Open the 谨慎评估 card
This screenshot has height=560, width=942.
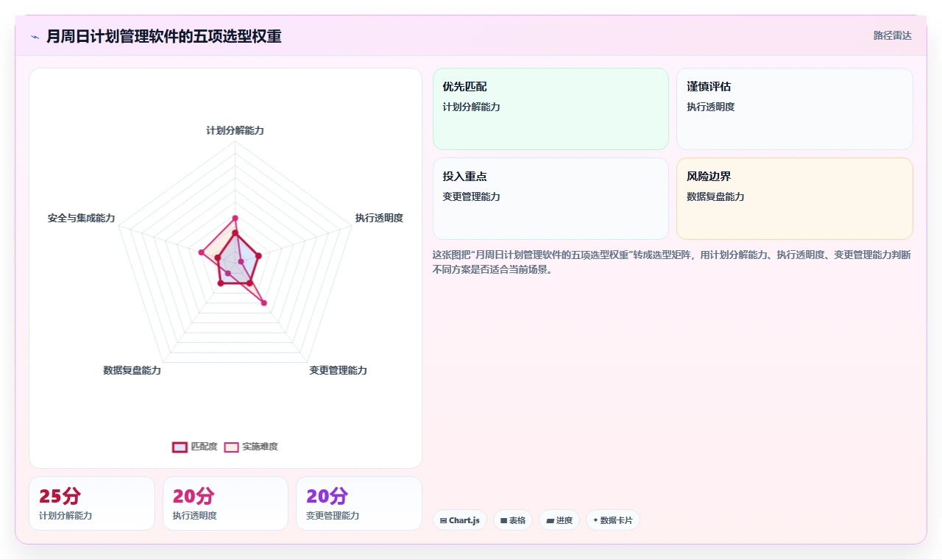point(795,109)
